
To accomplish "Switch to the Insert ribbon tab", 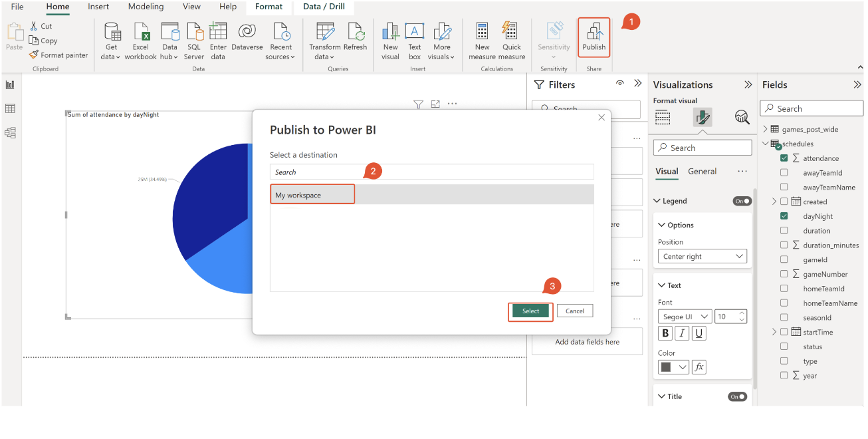I will (98, 7).
